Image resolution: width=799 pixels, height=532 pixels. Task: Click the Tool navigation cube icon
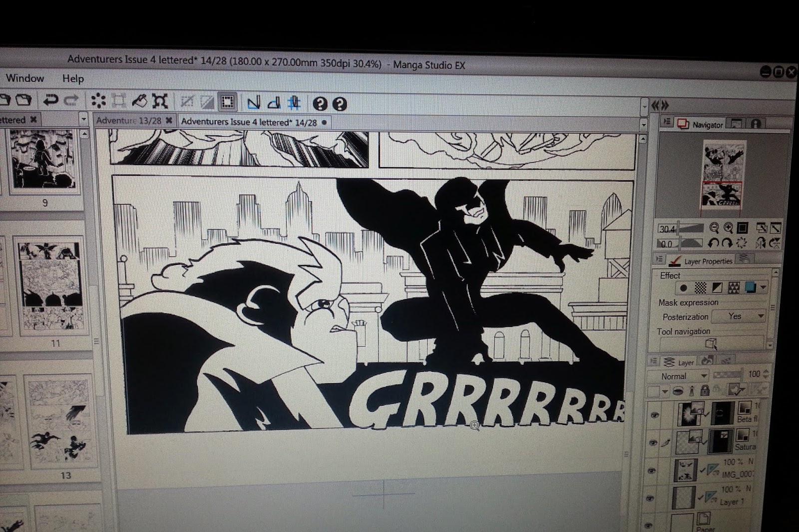711,343
